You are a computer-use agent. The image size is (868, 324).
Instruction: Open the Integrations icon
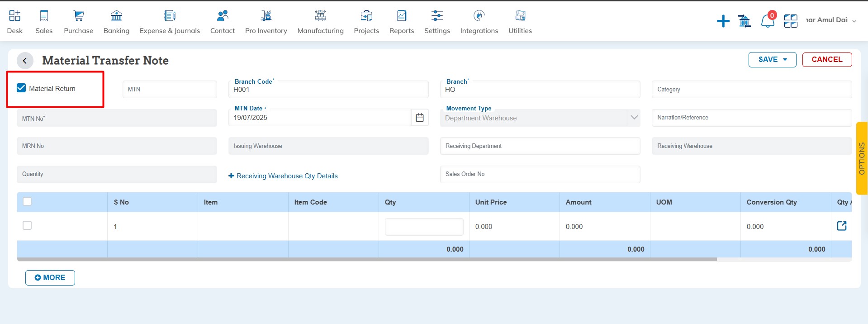[x=479, y=16]
